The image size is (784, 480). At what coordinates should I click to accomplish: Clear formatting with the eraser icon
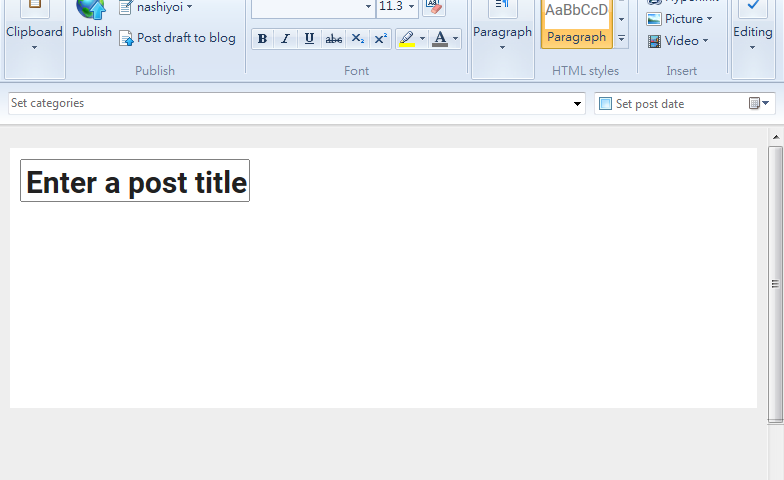click(434, 7)
